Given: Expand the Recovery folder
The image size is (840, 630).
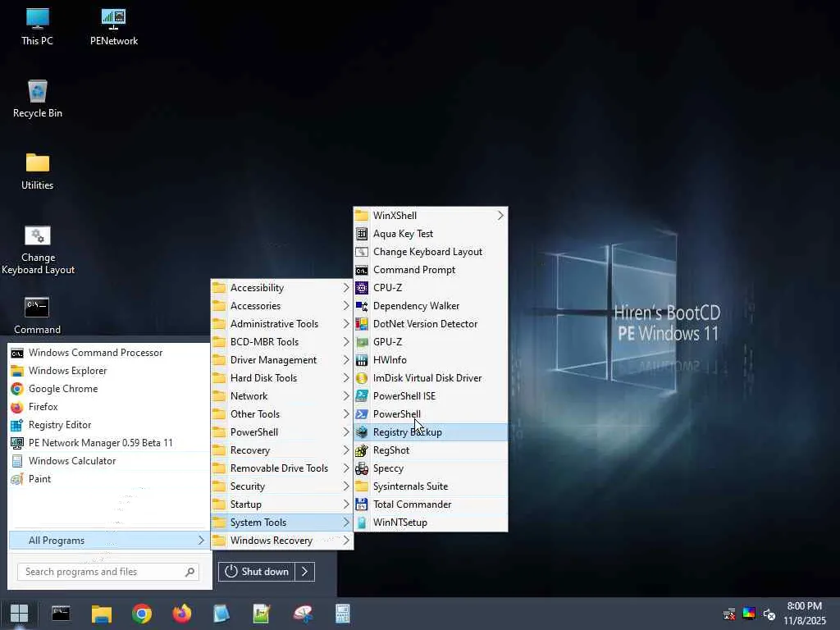Looking at the screenshot, I should coord(282,450).
